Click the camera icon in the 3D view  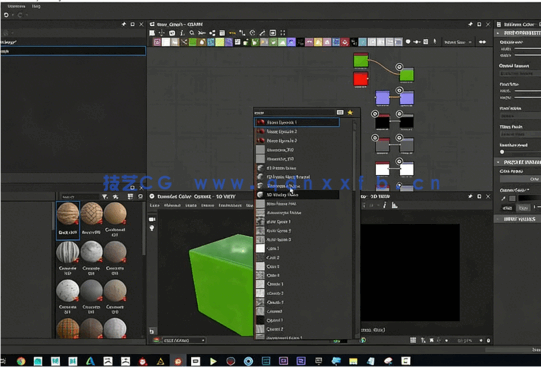[x=152, y=219]
